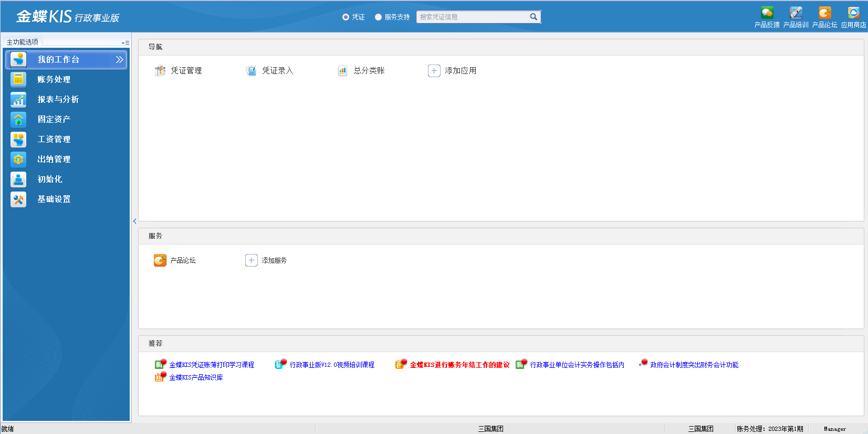Select the 凭证 radio button
The height and width of the screenshot is (434, 868).
click(346, 17)
